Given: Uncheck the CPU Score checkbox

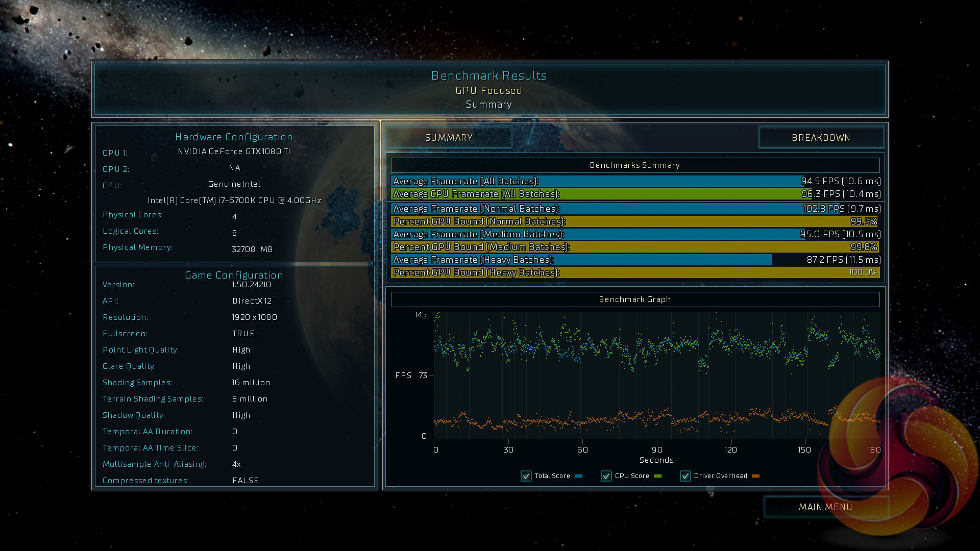Looking at the screenshot, I should click(606, 476).
